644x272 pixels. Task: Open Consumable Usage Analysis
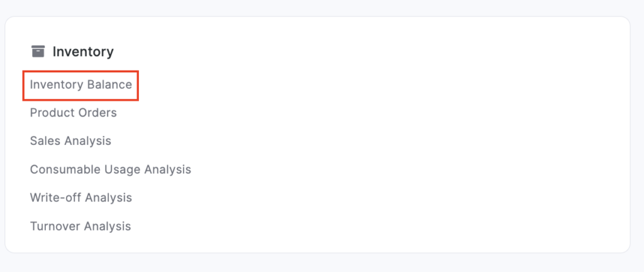point(110,169)
